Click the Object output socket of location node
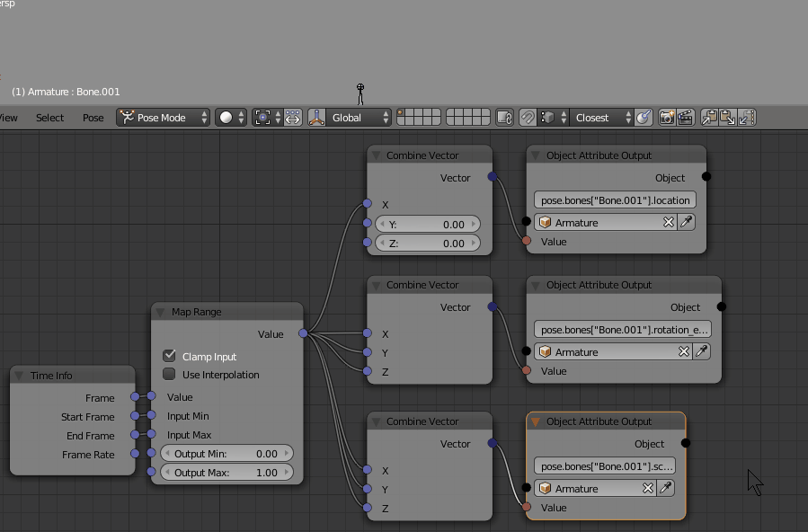The image size is (808, 532). [706, 177]
